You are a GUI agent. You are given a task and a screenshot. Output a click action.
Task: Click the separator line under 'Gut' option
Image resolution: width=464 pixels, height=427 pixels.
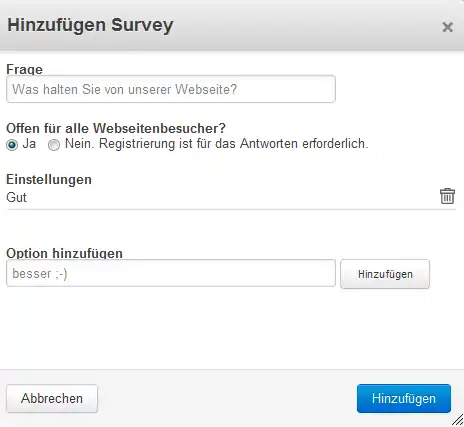(x=231, y=209)
